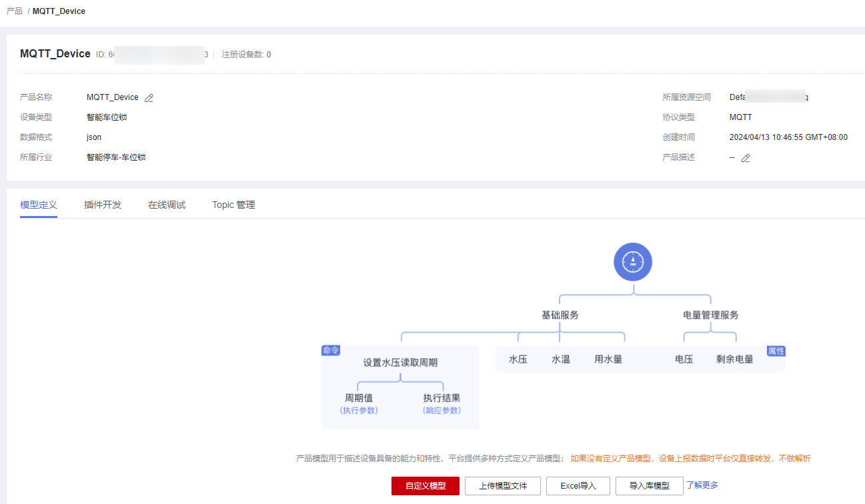Click the 命令 tag label
Image resolution: width=865 pixels, height=504 pixels.
(331, 351)
